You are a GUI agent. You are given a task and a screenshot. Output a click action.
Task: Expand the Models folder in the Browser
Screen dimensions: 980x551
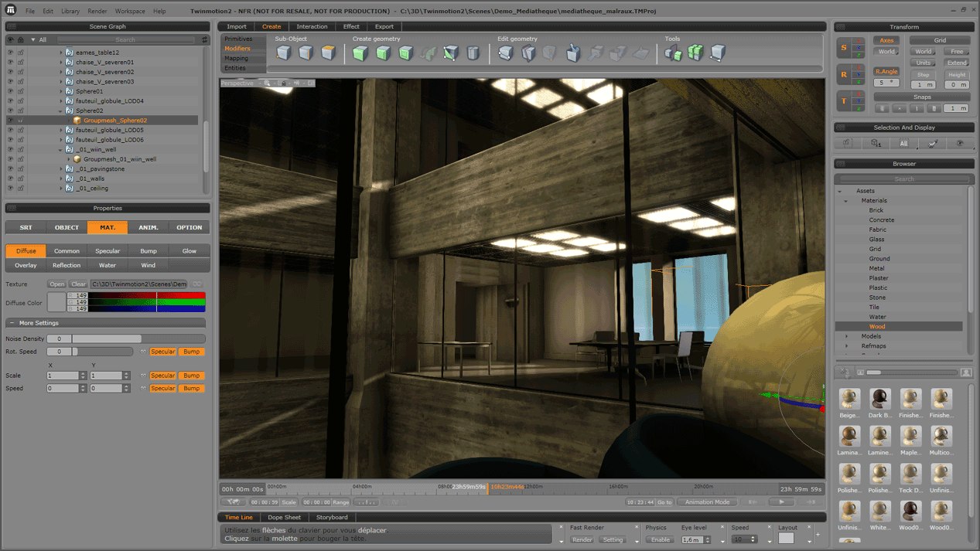coord(846,336)
